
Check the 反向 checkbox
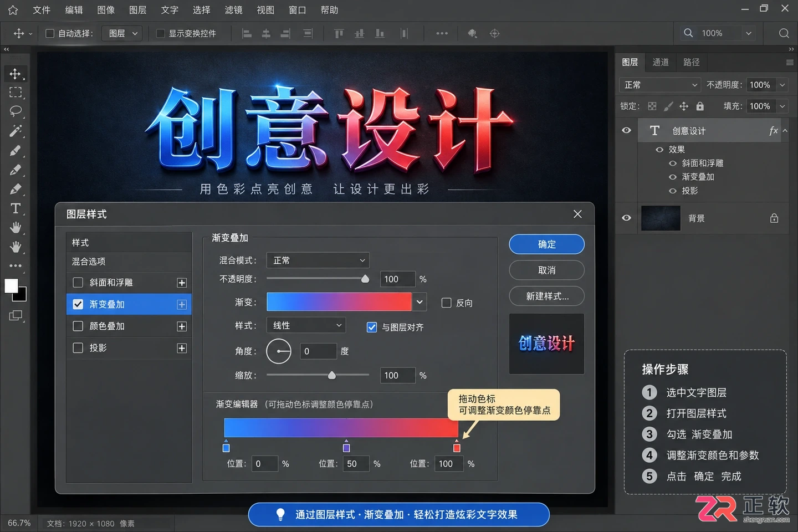coord(446,303)
